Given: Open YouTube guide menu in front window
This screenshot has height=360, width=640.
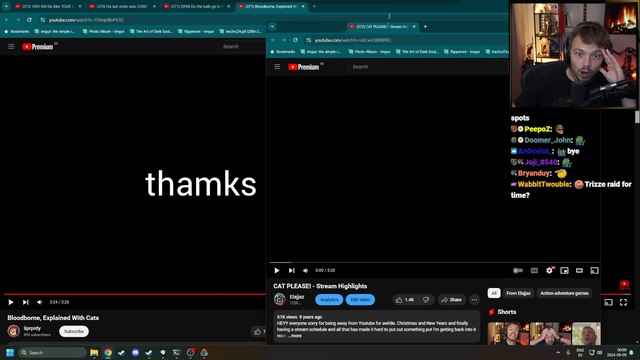Looking at the screenshot, I should [x=277, y=67].
